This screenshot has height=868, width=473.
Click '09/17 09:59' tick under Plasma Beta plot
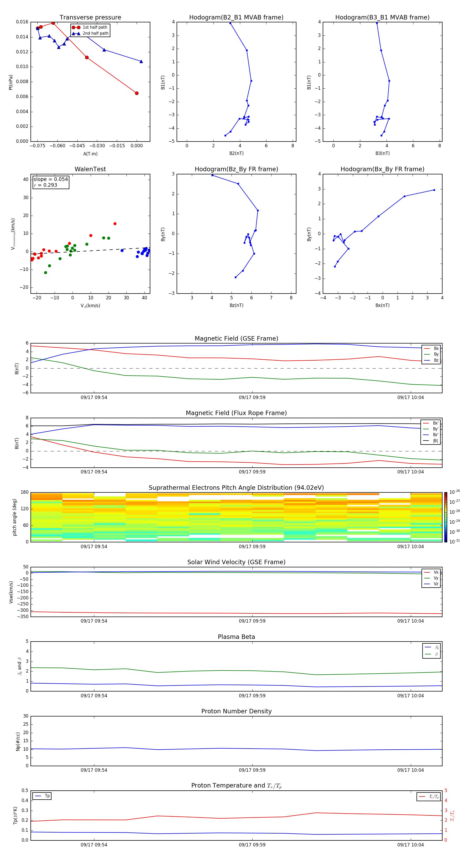pyautogui.click(x=252, y=696)
